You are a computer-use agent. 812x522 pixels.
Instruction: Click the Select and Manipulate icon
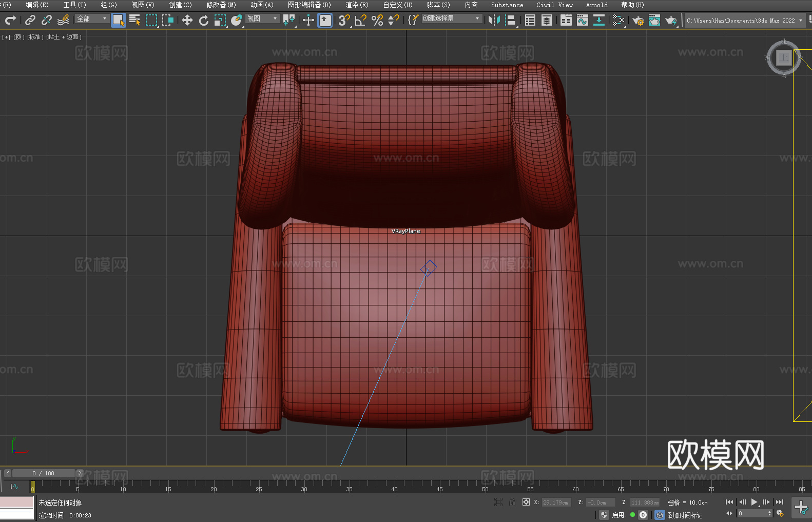click(308, 20)
